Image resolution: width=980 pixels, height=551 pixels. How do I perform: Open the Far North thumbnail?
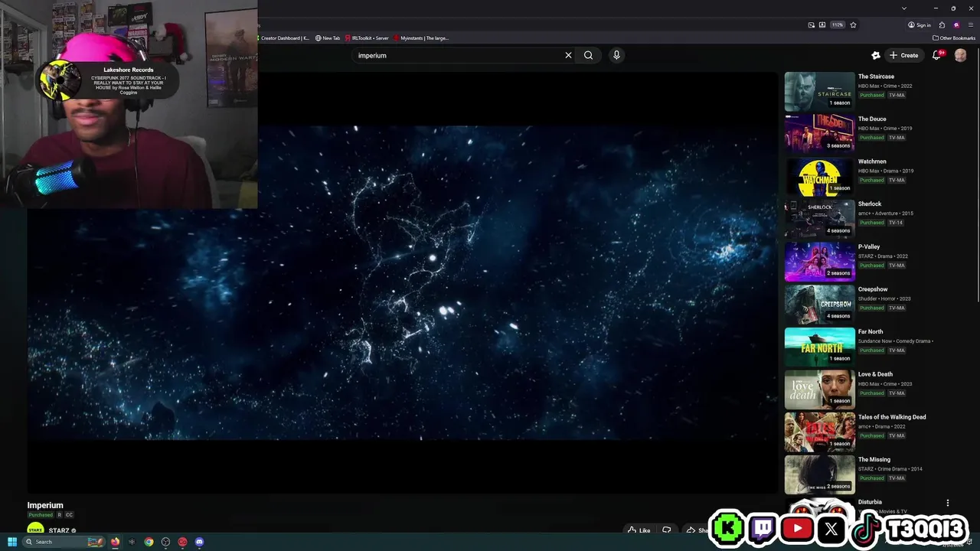coord(819,347)
